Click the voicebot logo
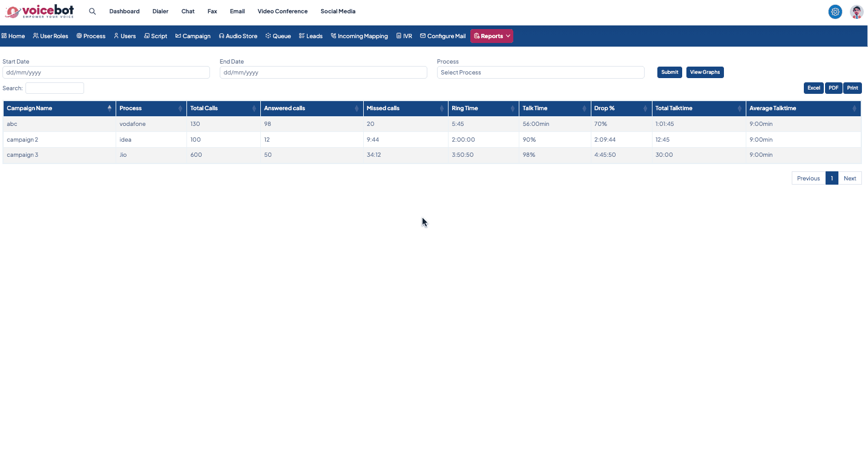Screen dimensions: 868x471 [x=40, y=12]
